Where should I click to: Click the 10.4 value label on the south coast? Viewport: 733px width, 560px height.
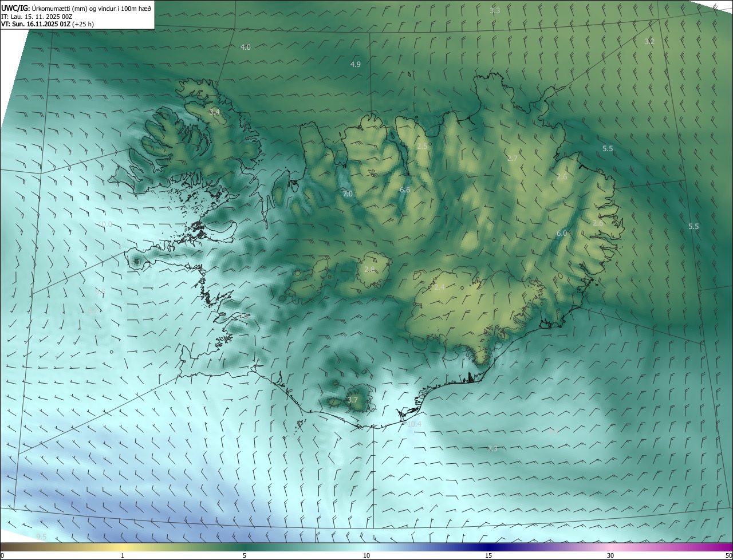click(414, 424)
